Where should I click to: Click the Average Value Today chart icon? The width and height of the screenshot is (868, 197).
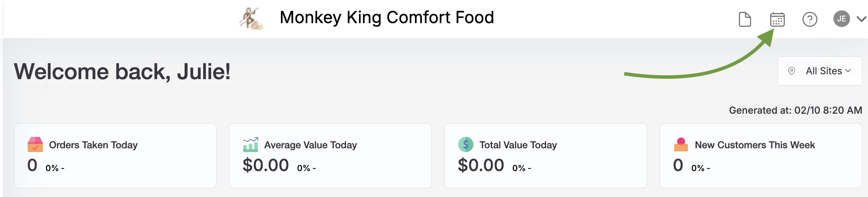(x=251, y=144)
